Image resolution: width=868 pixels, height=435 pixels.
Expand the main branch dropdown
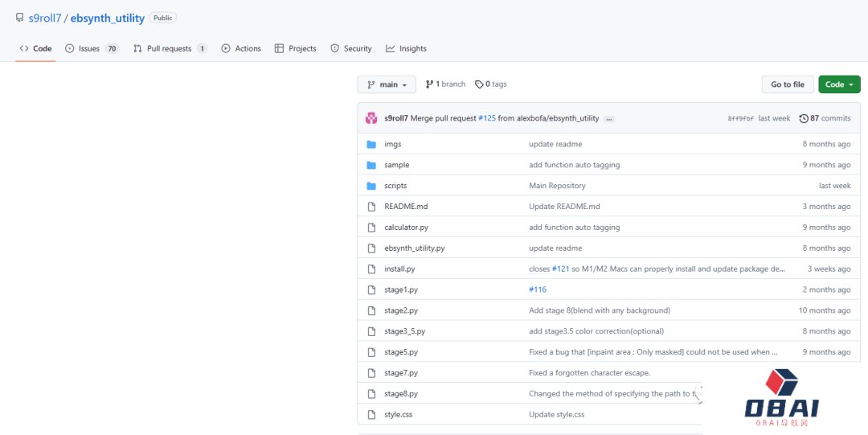click(x=387, y=84)
